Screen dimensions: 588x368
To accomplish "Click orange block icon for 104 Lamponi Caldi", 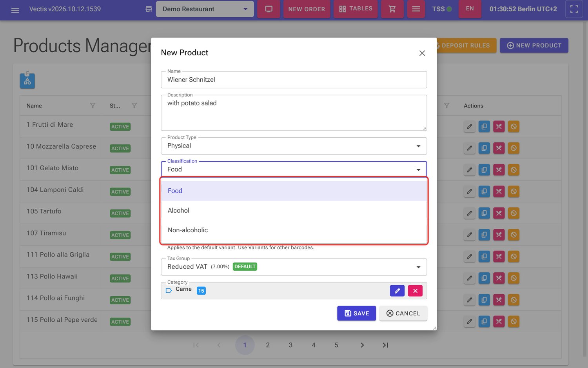I will (514, 191).
